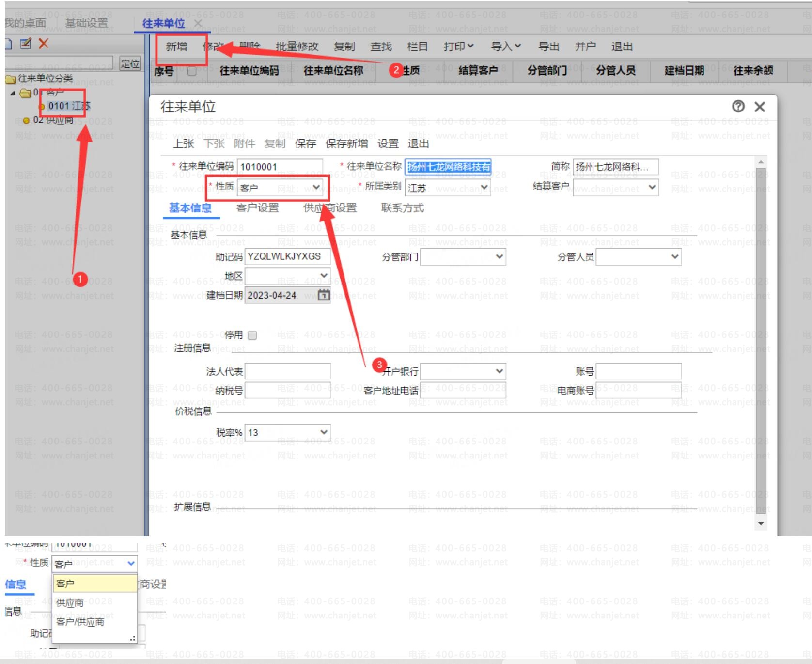Click the 纳税号 input field
The width and height of the screenshot is (812, 664).
(288, 390)
